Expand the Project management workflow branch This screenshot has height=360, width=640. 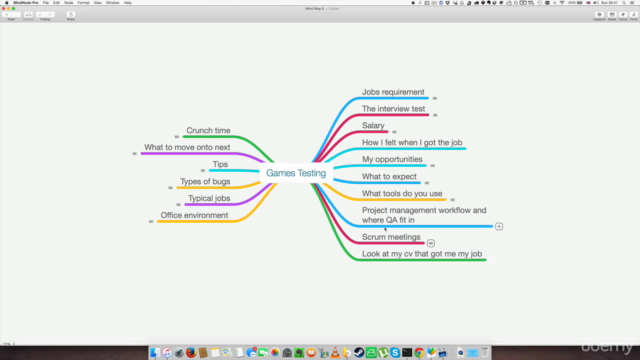click(499, 226)
